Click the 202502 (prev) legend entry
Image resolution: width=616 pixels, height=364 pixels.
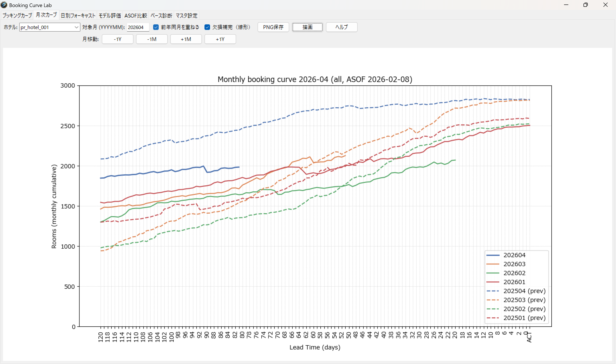pyautogui.click(x=524, y=309)
